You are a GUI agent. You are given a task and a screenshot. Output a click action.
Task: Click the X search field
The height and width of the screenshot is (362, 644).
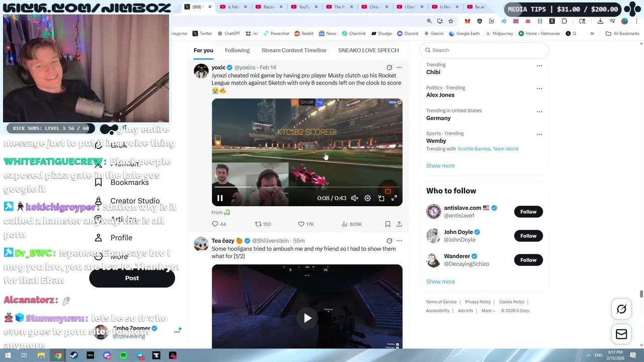(x=485, y=50)
